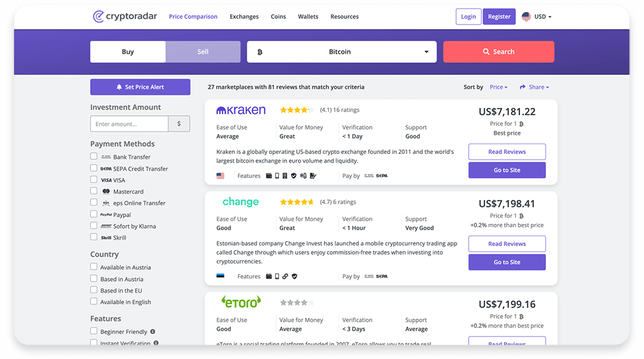
Task: Enable Beginner Friendly feature filter
Action: click(x=94, y=331)
